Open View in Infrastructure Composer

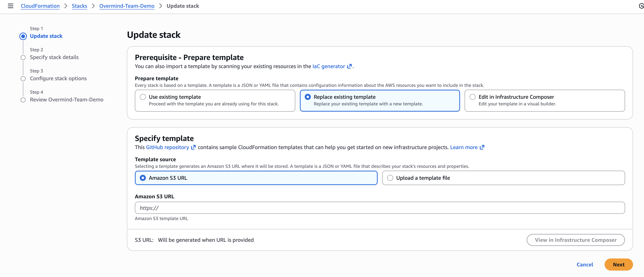575,240
